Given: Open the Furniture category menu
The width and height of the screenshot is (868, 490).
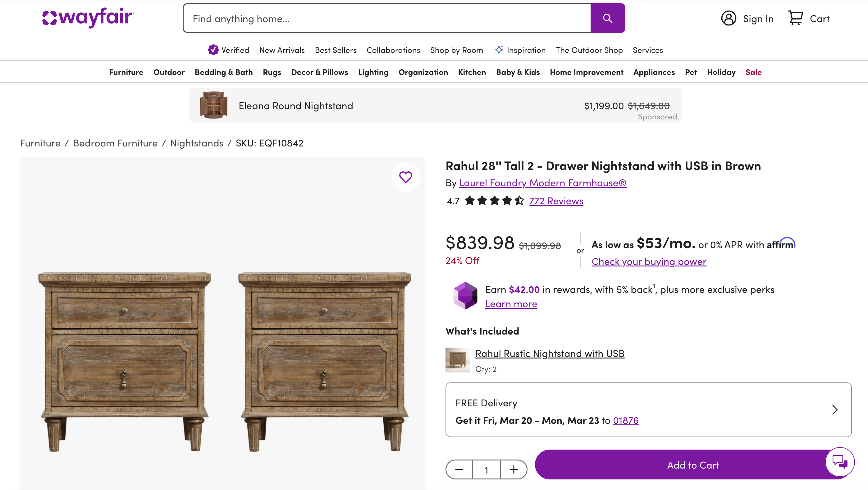Looking at the screenshot, I should (126, 72).
